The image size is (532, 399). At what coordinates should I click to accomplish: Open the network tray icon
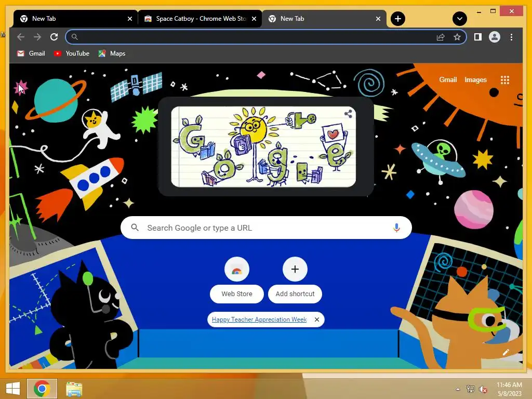pos(470,389)
